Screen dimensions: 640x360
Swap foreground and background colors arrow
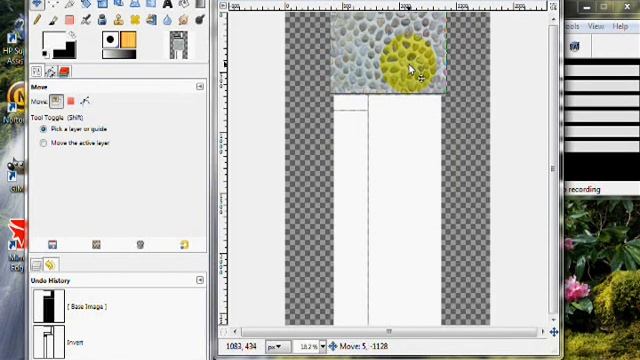(x=72, y=35)
